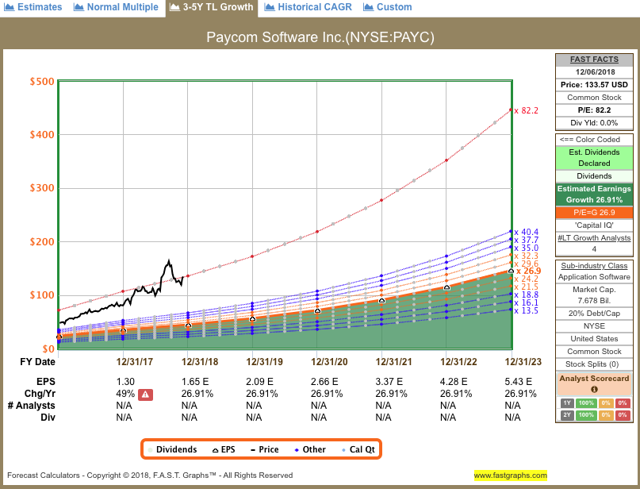
Task: Click the 12/31/17 FY date label
Action: 134,362
